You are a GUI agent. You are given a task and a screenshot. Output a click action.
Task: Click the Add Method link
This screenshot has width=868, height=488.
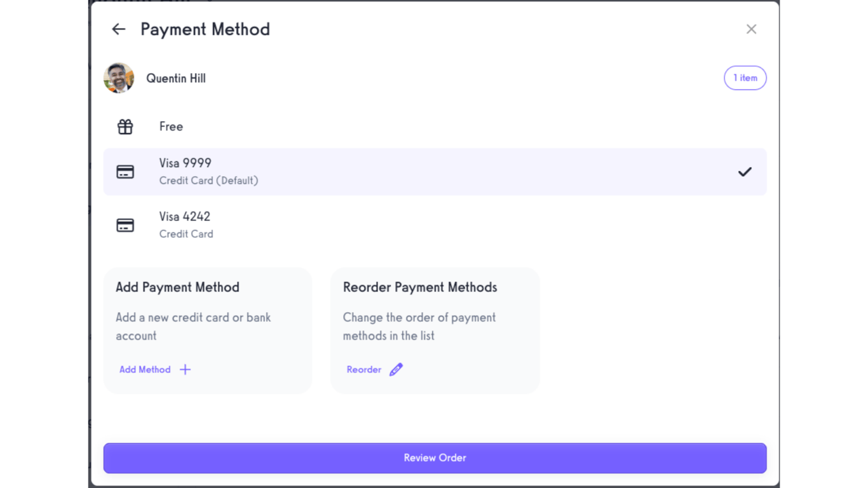coord(145,369)
